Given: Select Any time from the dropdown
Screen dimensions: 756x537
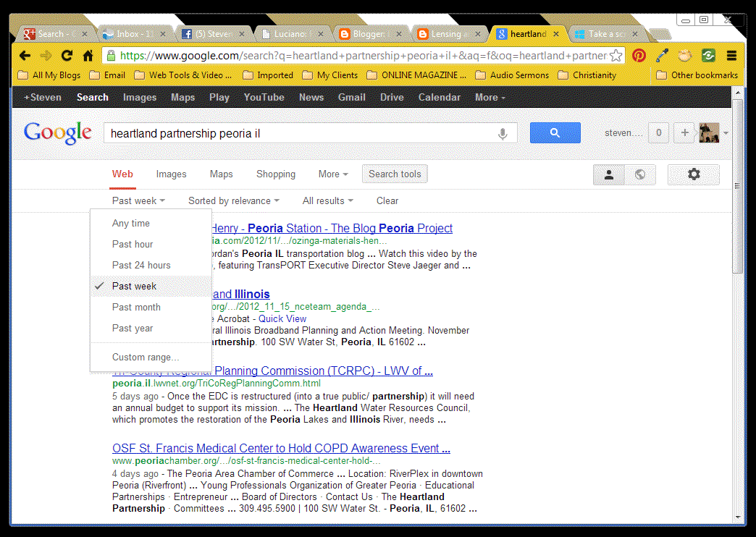Looking at the screenshot, I should coord(151,223).
